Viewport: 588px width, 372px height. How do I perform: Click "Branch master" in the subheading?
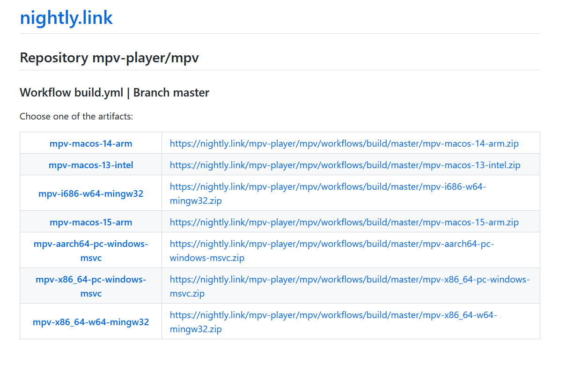[171, 93]
